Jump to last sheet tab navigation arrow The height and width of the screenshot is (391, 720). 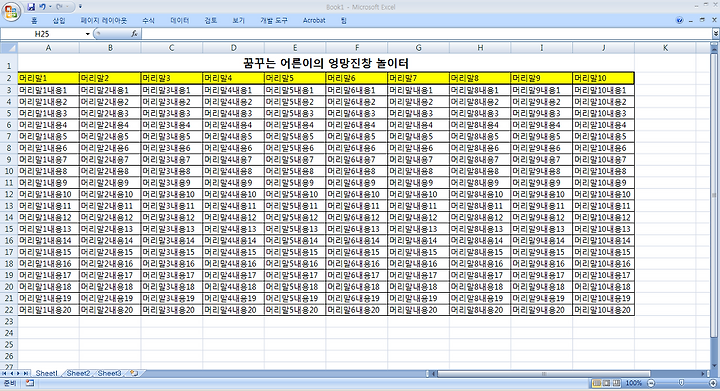pos(26,373)
